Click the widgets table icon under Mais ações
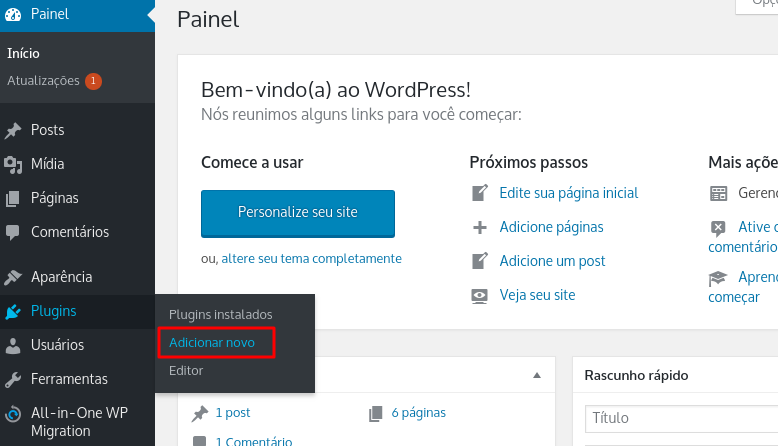Screen dimensions: 778x446 (x=718, y=193)
